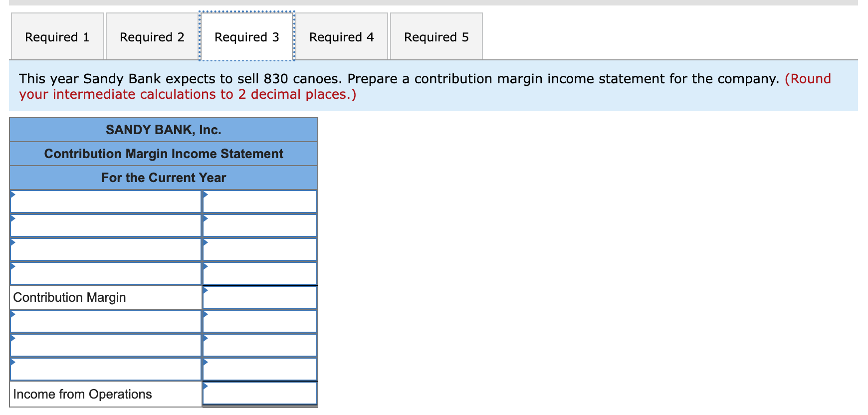Image resolution: width=868 pixels, height=415 pixels.
Task: Open the first row account label dropdown
Action: coord(106,201)
